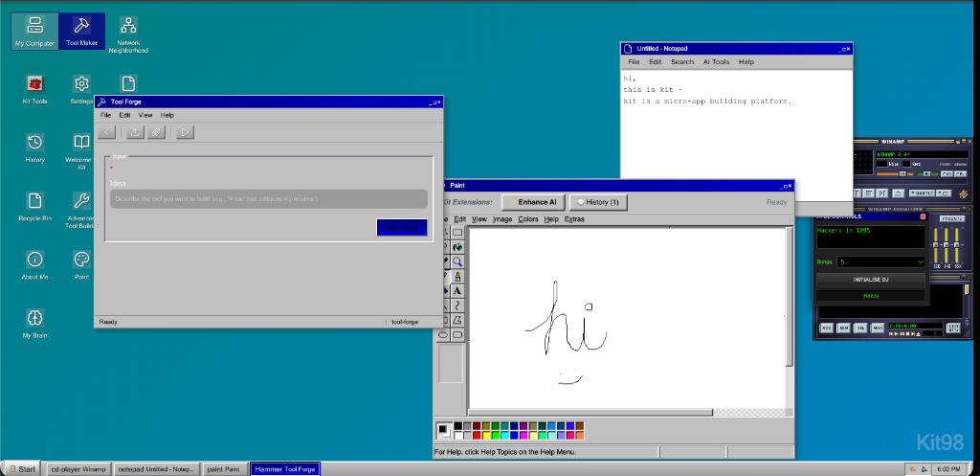This screenshot has width=980, height=476.
Task: Open the Network Neighborhood desktop icon
Action: (128, 34)
